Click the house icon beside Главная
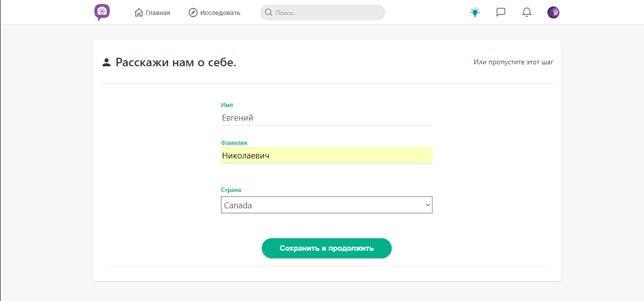 pyautogui.click(x=139, y=12)
